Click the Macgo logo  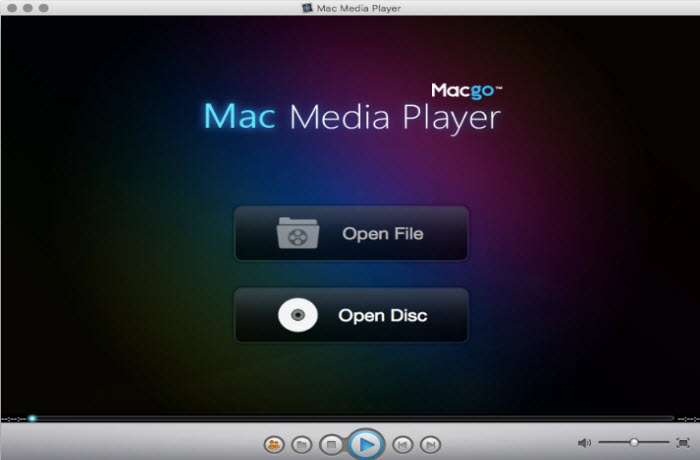click(x=467, y=91)
